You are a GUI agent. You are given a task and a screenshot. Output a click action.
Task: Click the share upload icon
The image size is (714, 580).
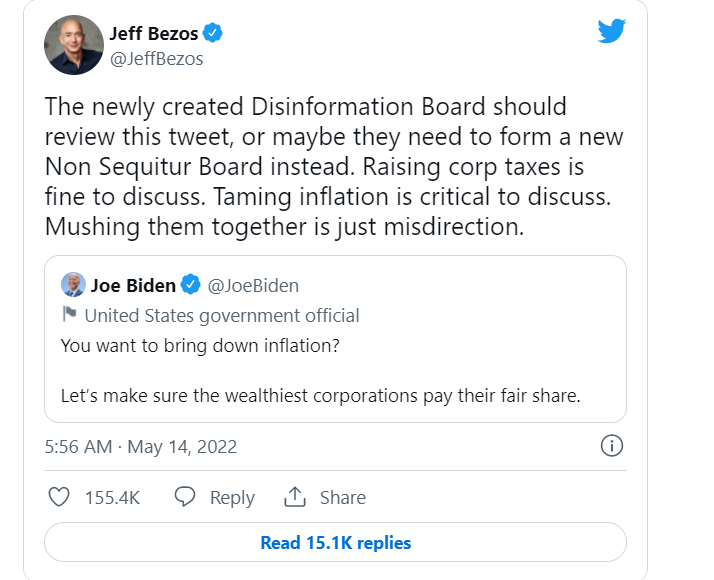294,497
